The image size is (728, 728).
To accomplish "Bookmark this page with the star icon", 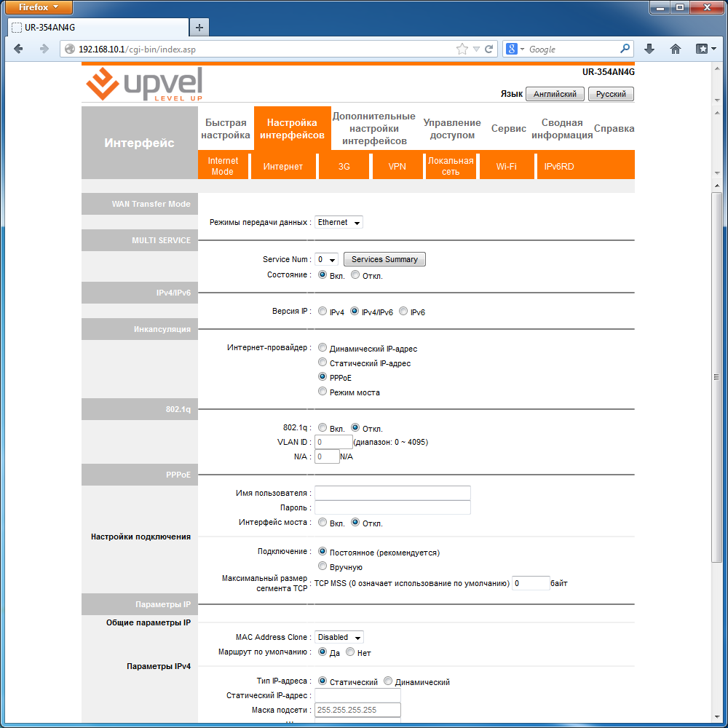I will 462,50.
